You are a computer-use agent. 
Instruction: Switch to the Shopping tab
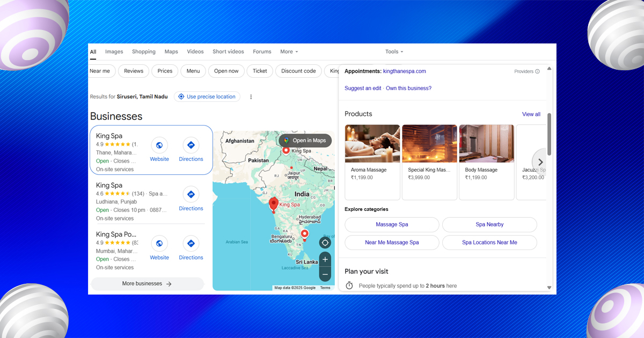point(144,52)
